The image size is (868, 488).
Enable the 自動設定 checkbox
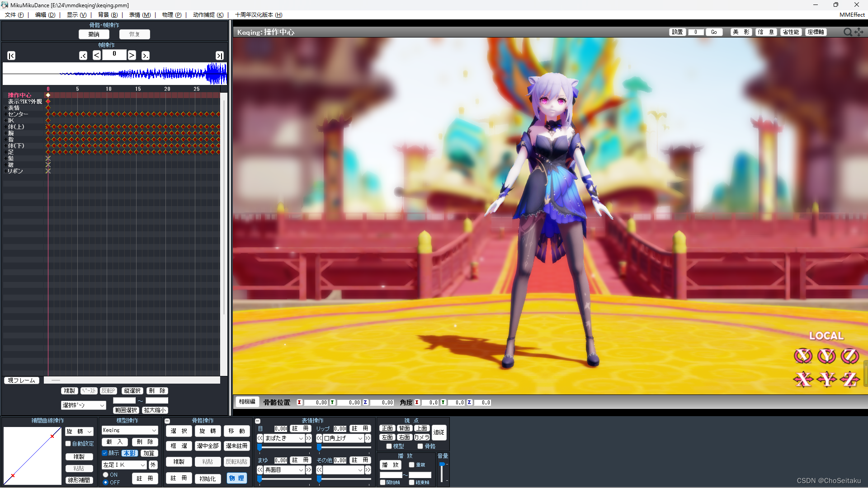(68, 444)
